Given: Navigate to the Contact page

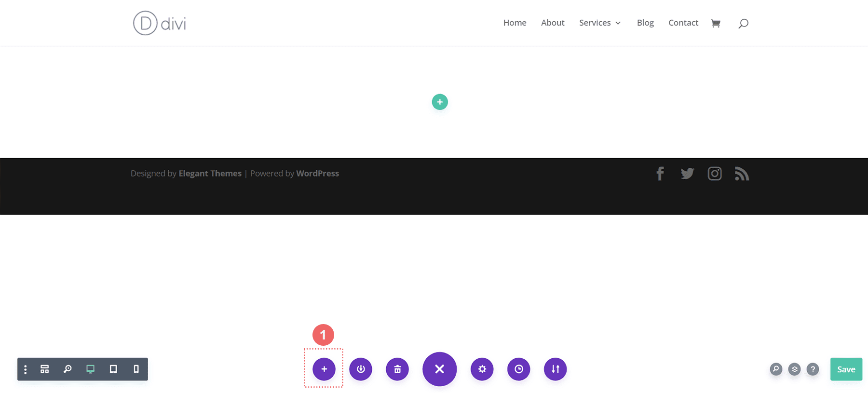Looking at the screenshot, I should click(683, 23).
